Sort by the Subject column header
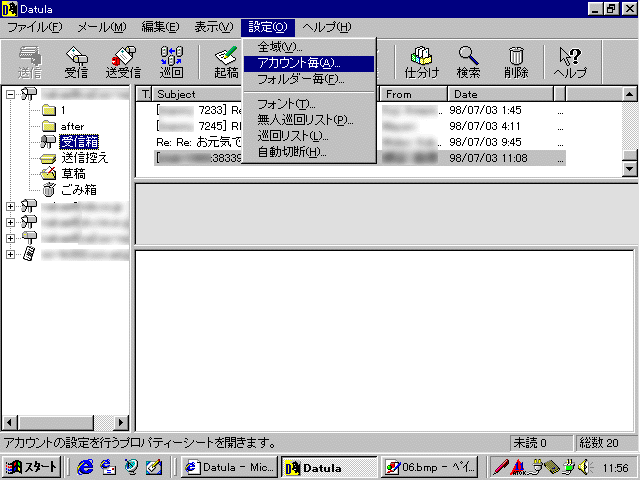 point(197,94)
